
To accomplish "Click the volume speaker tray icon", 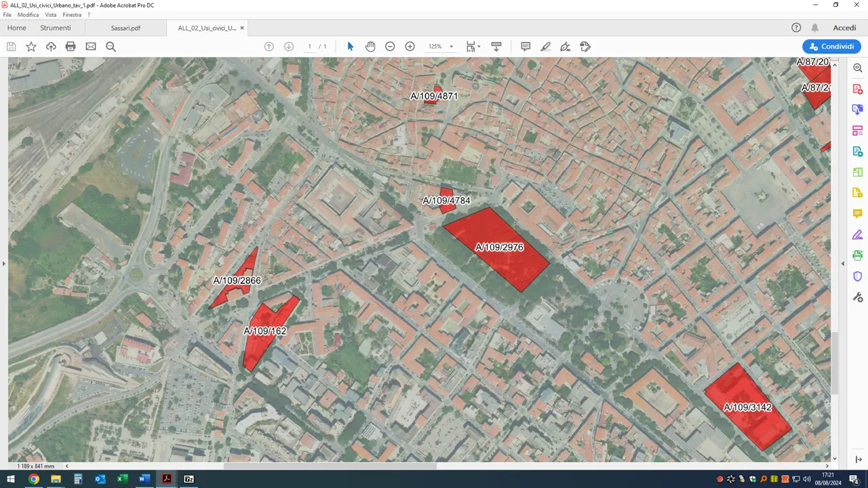I will point(806,479).
